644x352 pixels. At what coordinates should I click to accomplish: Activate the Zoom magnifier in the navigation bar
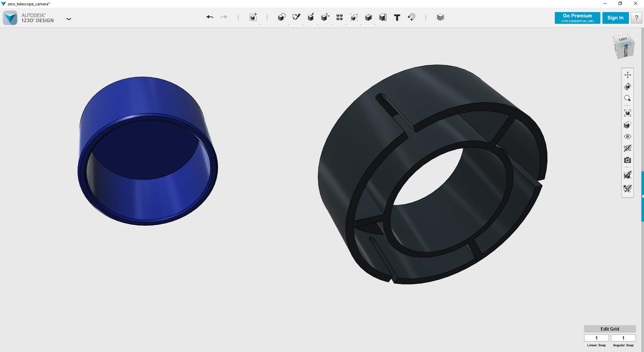pyautogui.click(x=628, y=98)
